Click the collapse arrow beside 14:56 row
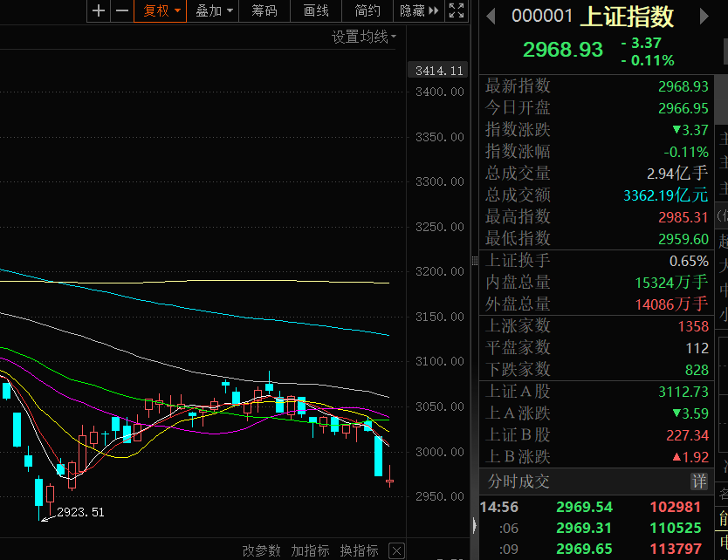Screen dimensions: 728x560 (x=475, y=526)
